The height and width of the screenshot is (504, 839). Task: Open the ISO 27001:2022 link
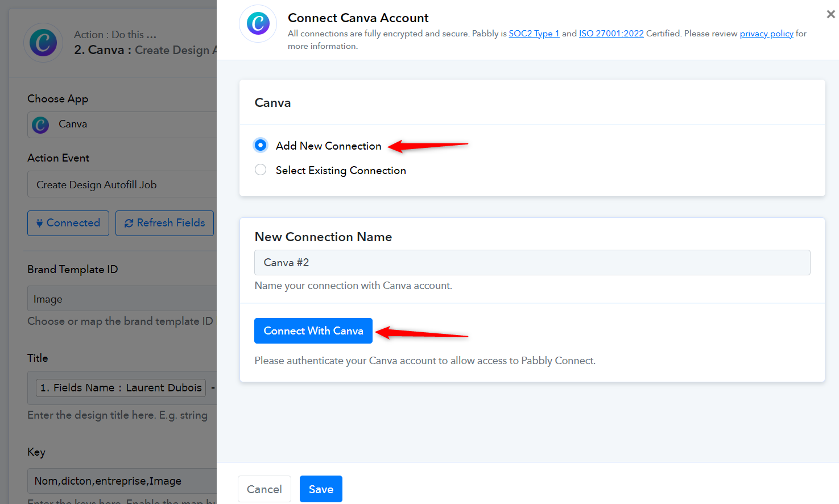coord(611,34)
